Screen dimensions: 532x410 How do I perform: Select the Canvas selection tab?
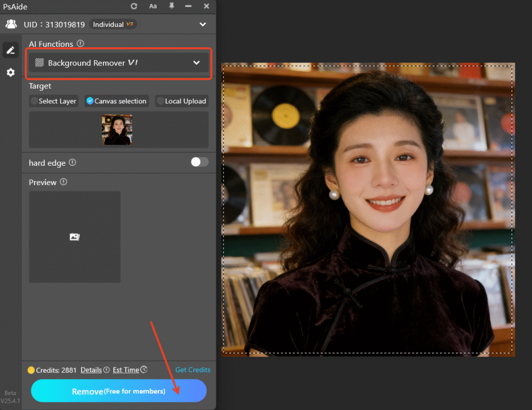[x=116, y=101]
